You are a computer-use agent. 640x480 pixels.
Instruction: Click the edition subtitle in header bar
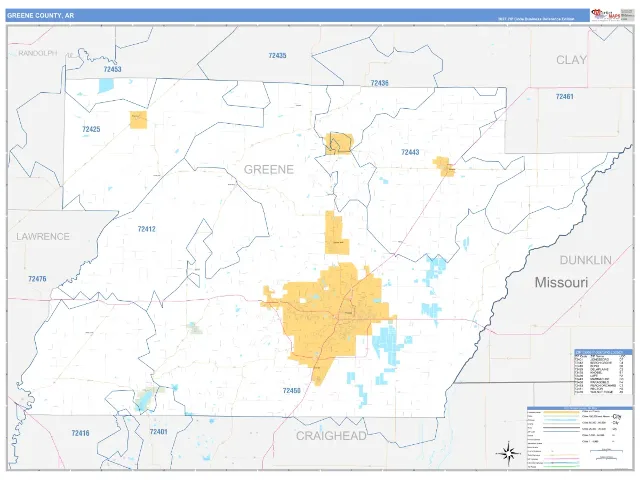pyautogui.click(x=536, y=19)
